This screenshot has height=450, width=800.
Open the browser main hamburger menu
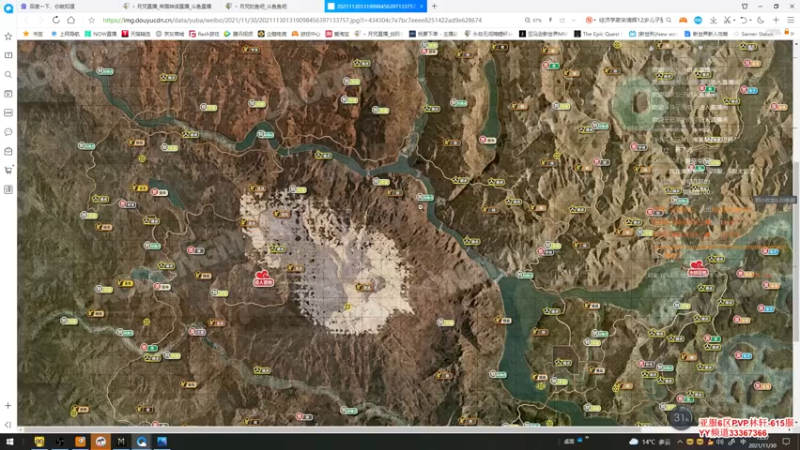790,20
